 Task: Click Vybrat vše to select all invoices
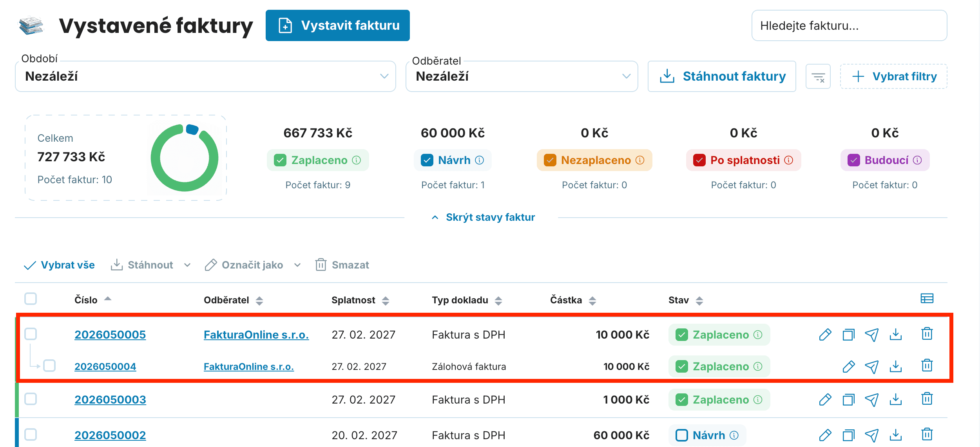[x=59, y=265]
